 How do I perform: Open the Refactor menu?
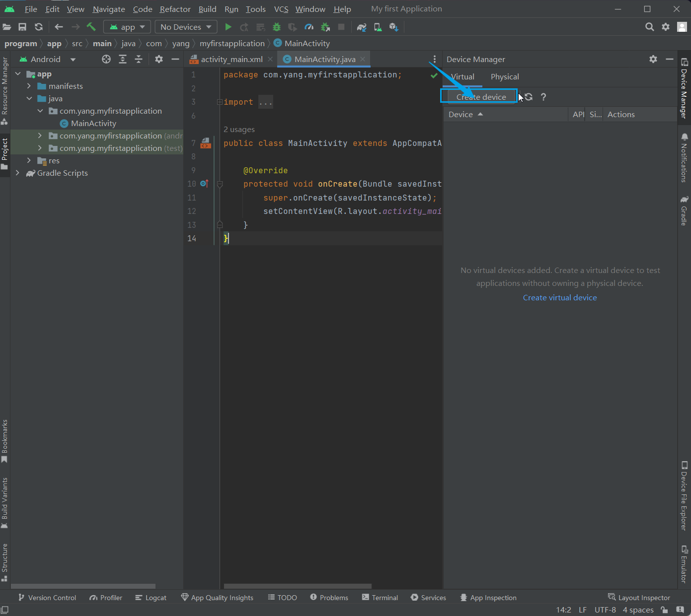pos(175,9)
